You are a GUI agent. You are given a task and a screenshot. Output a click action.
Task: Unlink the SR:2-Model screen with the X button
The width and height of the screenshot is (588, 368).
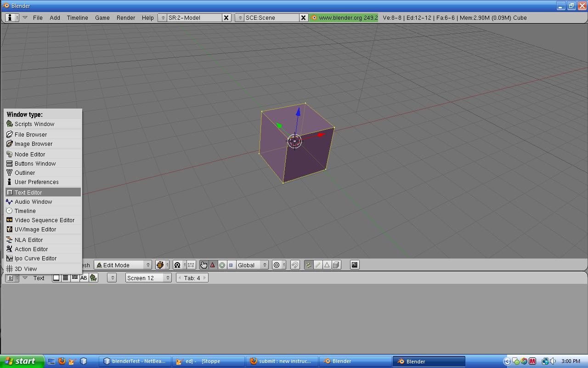[226, 17]
